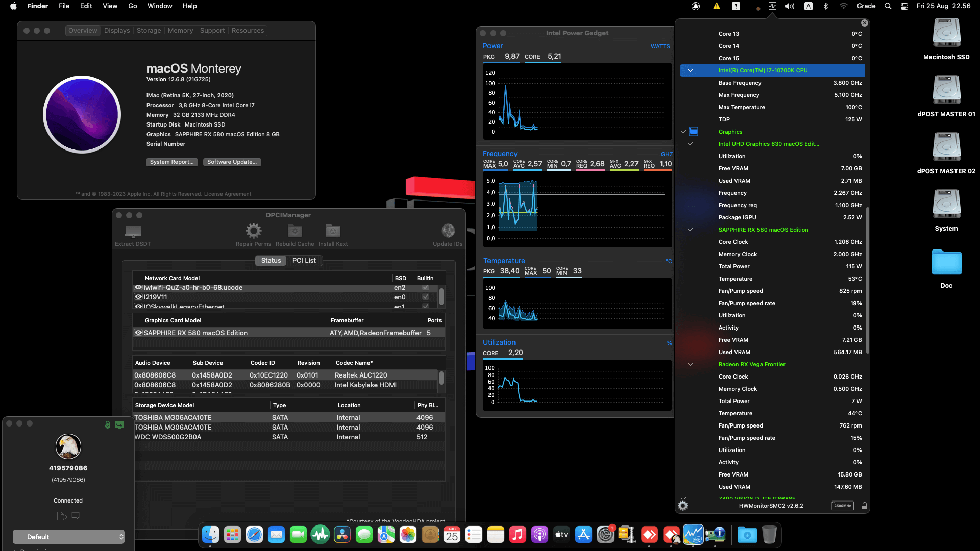980x551 pixels.
Task: Open AnyDesk red icon in Dock
Action: coord(649,535)
